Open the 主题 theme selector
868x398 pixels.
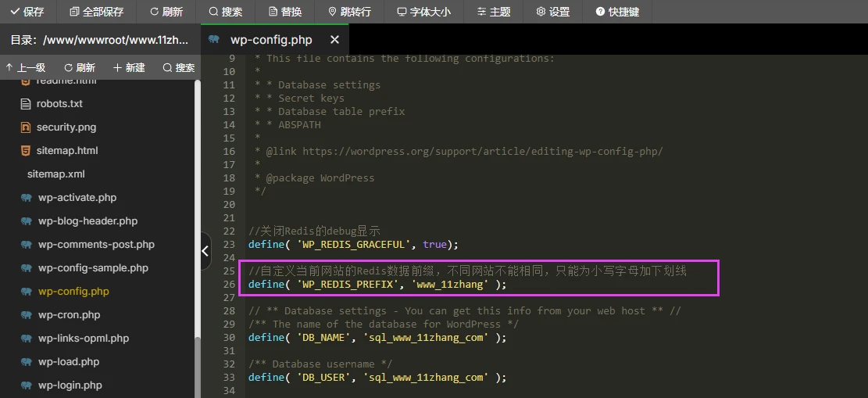click(x=494, y=12)
